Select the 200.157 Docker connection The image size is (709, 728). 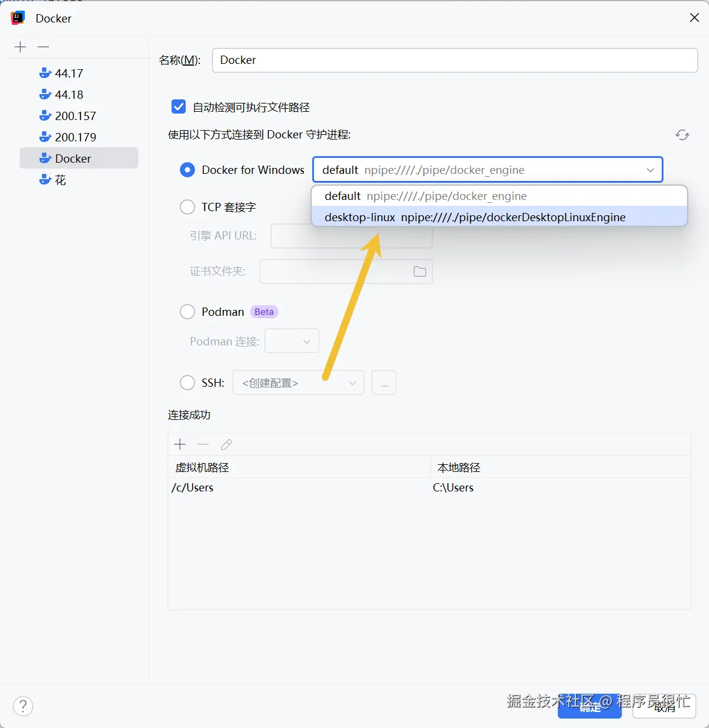[x=79, y=116]
